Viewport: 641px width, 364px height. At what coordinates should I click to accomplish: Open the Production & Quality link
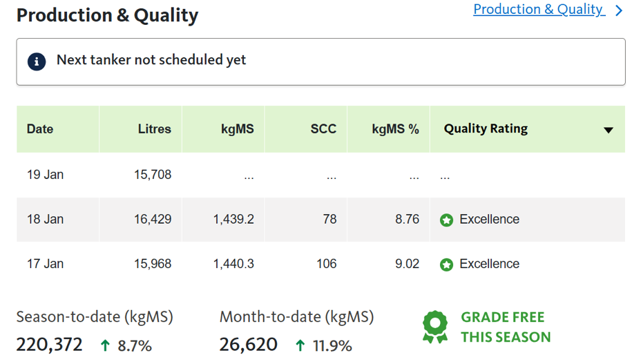(x=538, y=10)
